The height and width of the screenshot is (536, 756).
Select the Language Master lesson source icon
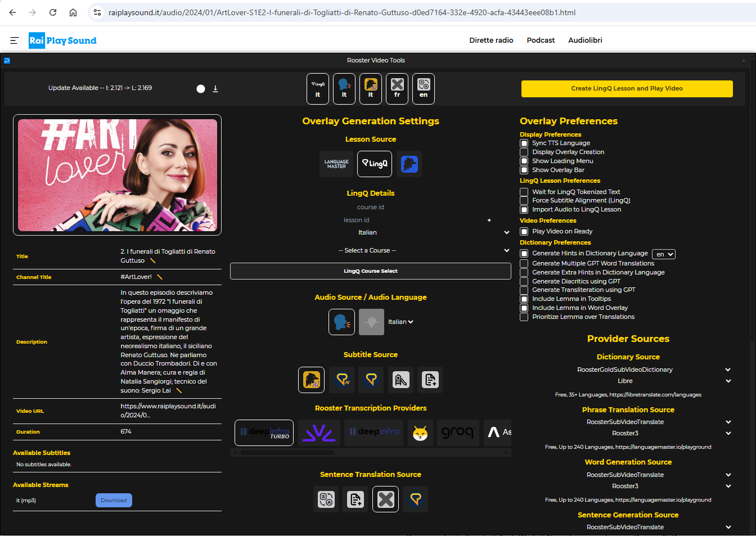click(x=336, y=164)
